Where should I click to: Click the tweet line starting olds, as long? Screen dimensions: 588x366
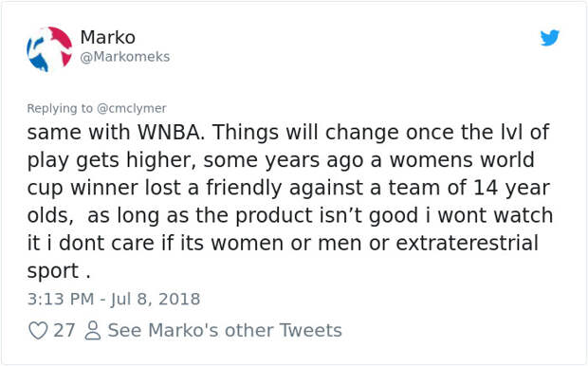pyautogui.click(x=290, y=215)
